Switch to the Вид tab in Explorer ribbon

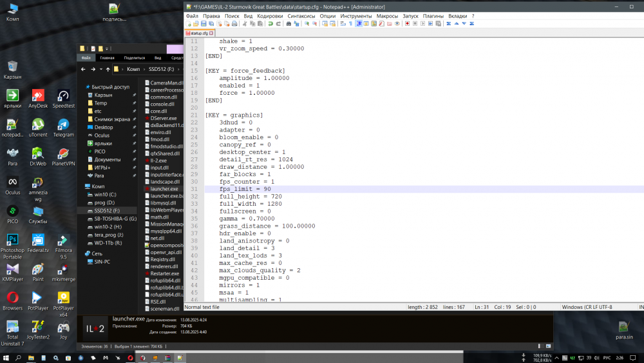coord(157,57)
